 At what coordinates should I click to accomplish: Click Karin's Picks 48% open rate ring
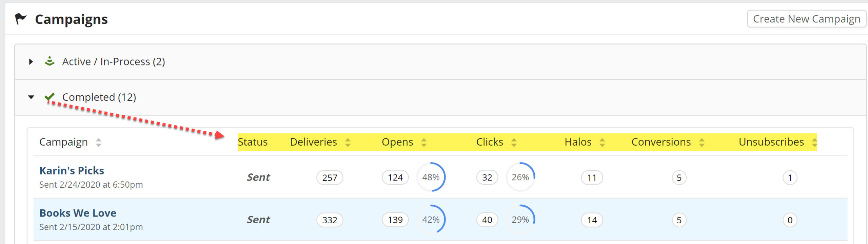431,177
